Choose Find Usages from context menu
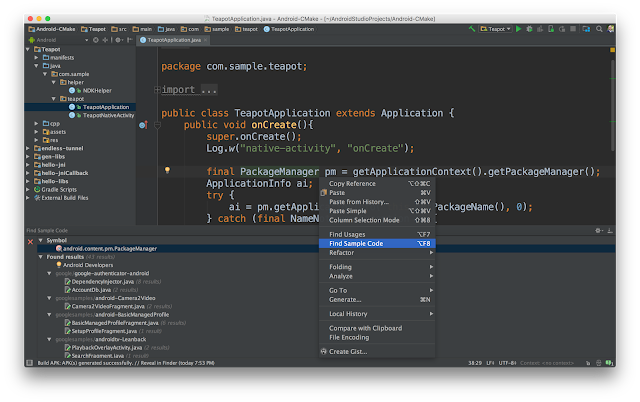 (x=348, y=234)
